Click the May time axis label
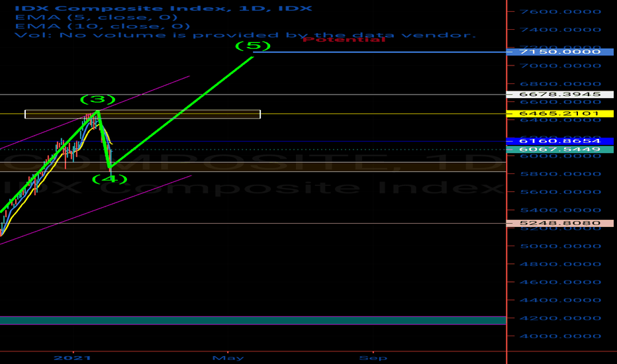 [228, 358]
